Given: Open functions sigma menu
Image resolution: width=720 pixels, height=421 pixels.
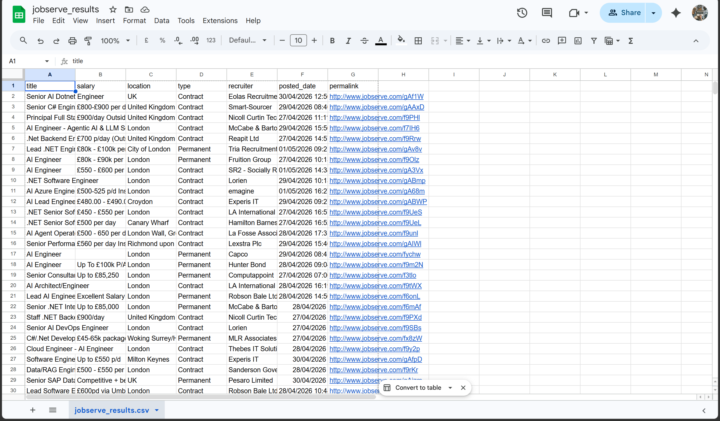Looking at the screenshot, I should (631, 41).
